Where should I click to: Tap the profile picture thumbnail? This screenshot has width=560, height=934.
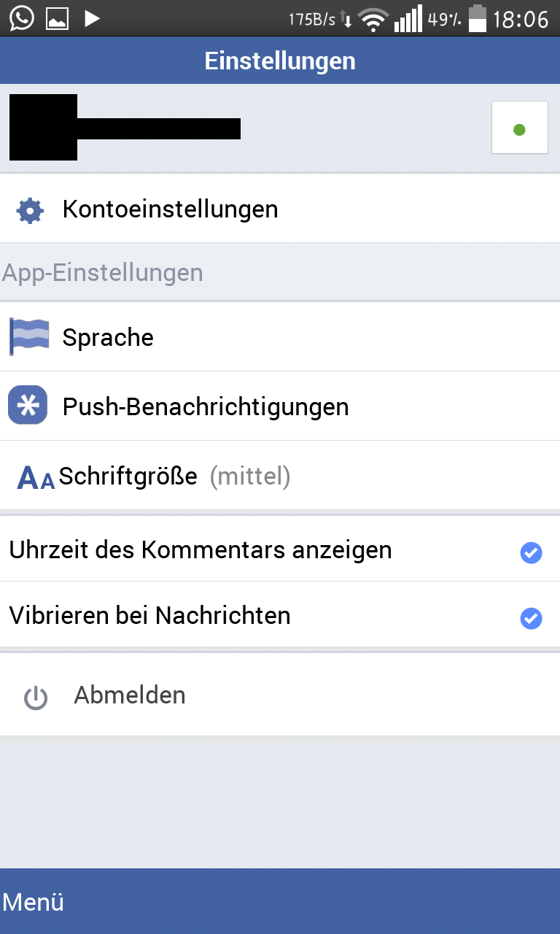pos(43,128)
